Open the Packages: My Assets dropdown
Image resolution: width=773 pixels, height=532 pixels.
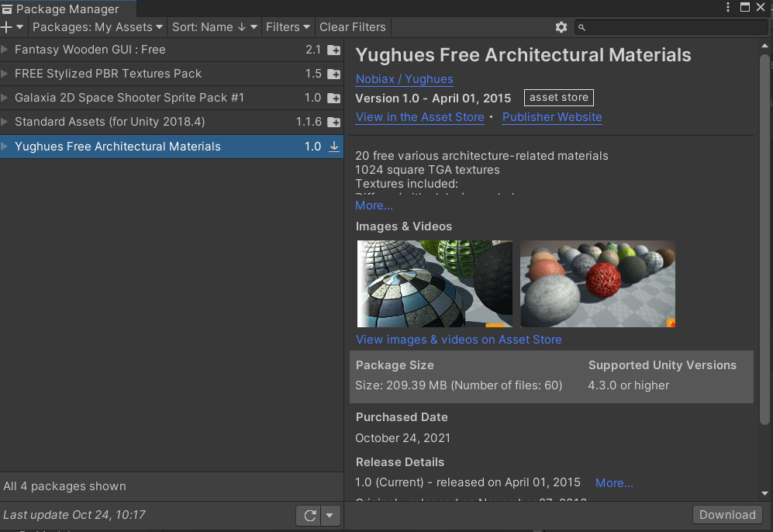tap(97, 27)
